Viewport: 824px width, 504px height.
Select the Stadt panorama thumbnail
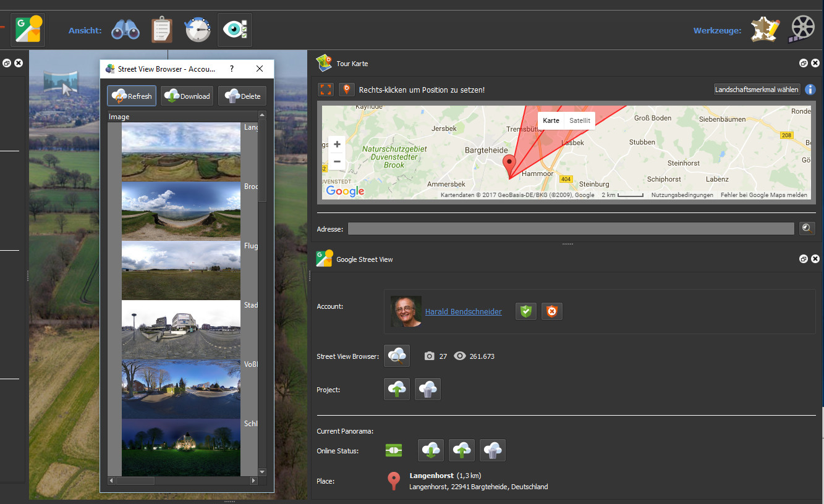pyautogui.click(x=181, y=330)
